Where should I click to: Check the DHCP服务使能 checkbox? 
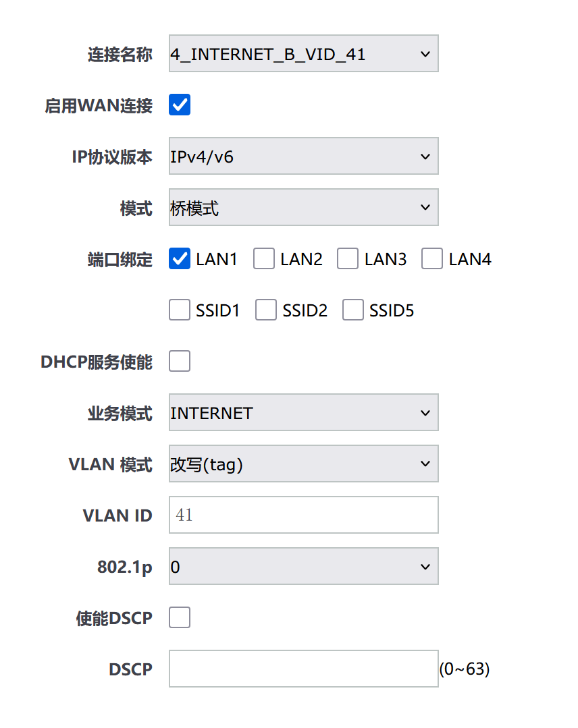click(180, 362)
